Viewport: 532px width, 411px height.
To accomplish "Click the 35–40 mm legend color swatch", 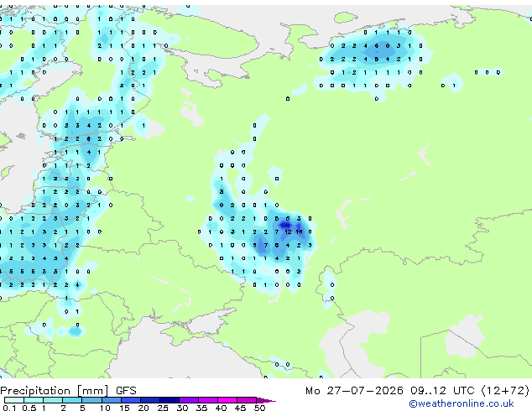I will 208,400.
